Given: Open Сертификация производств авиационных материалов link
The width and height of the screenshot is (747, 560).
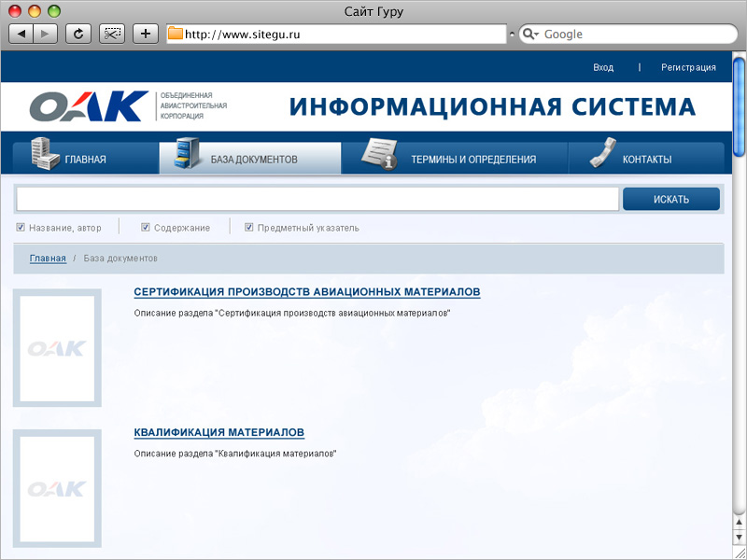Looking at the screenshot, I should 307,292.
